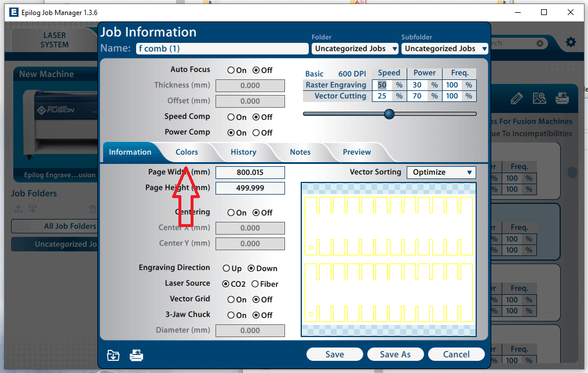Open the History tab
Viewport: 588px width, 373px height.
tap(243, 152)
